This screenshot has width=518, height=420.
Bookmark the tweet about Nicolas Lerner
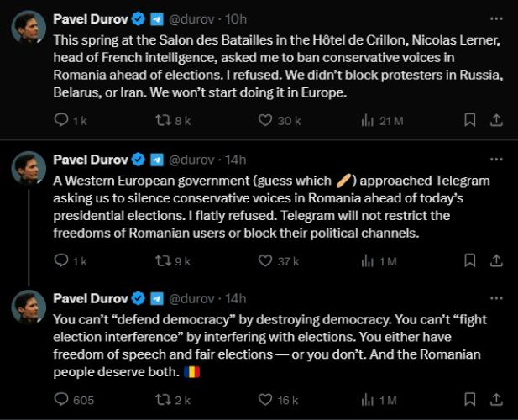[x=470, y=120]
